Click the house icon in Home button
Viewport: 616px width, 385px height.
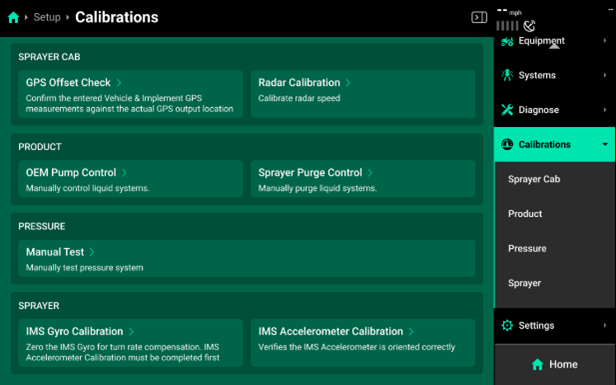537,365
